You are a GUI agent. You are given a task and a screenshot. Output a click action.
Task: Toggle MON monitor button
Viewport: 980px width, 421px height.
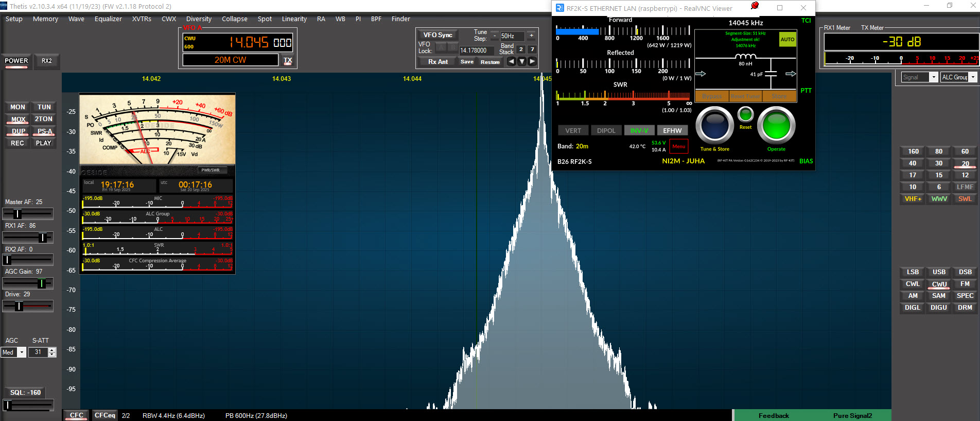coord(17,107)
